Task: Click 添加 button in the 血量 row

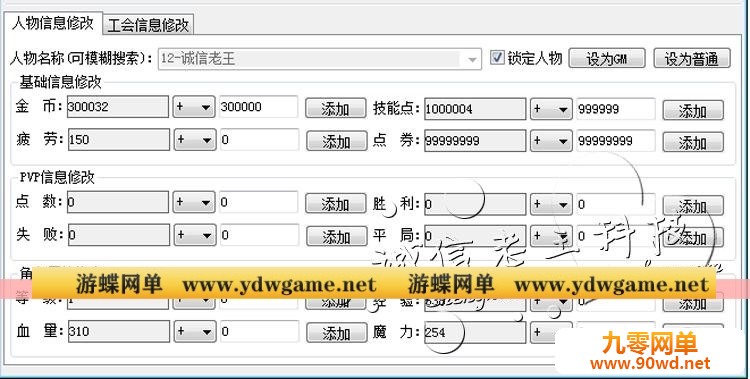Action: [x=337, y=333]
